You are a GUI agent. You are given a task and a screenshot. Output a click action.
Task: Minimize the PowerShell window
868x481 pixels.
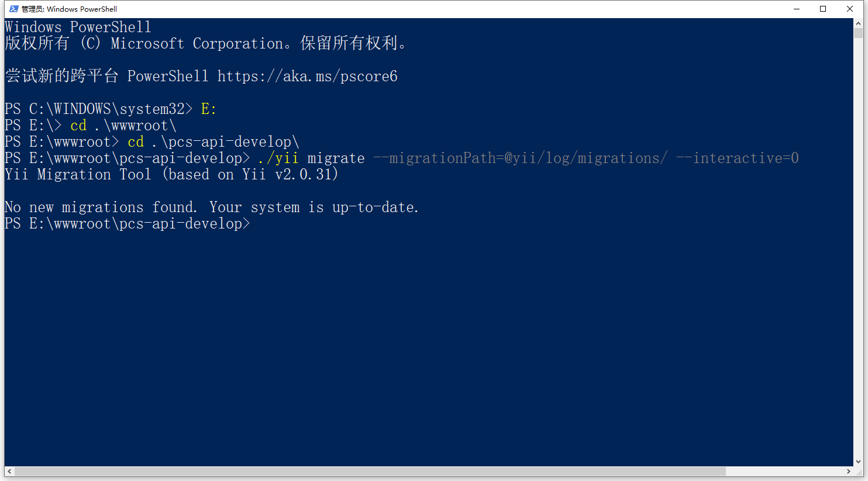796,9
